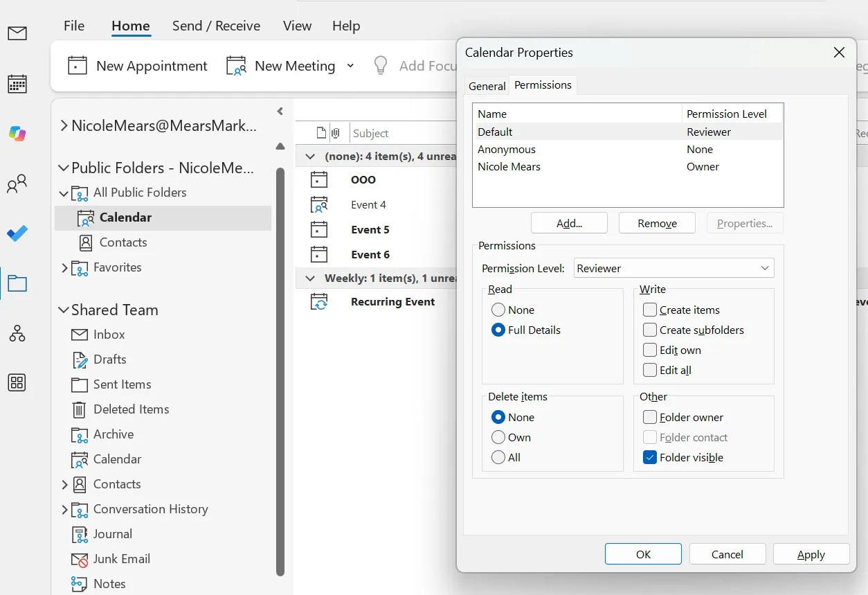This screenshot has width=868, height=595.
Task: Expand the Conversation History folder
Action: coord(64,509)
